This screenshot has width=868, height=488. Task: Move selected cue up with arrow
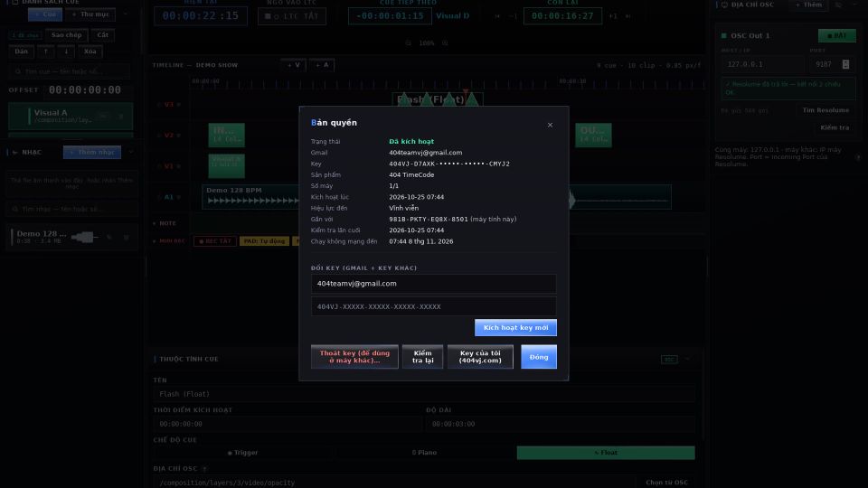(46, 52)
